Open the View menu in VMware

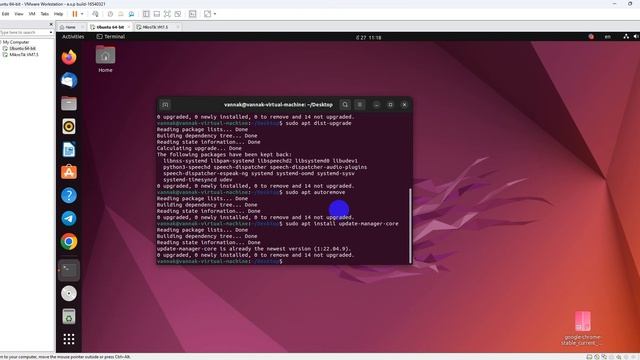[19, 14]
